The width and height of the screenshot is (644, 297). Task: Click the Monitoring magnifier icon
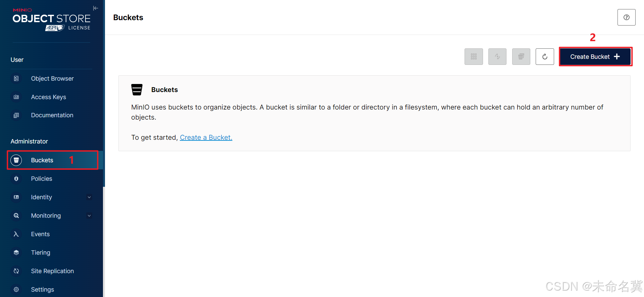(x=16, y=216)
